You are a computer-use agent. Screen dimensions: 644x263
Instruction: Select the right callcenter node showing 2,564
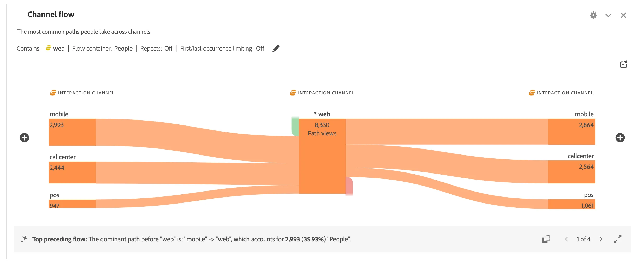572,172
